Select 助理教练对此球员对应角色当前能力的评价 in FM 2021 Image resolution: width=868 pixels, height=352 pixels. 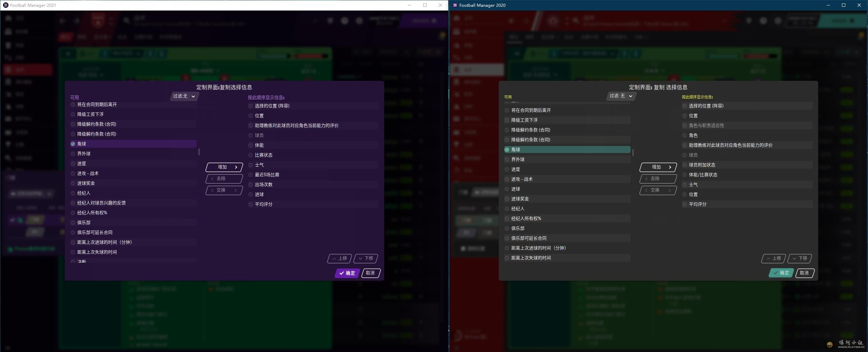click(313, 126)
